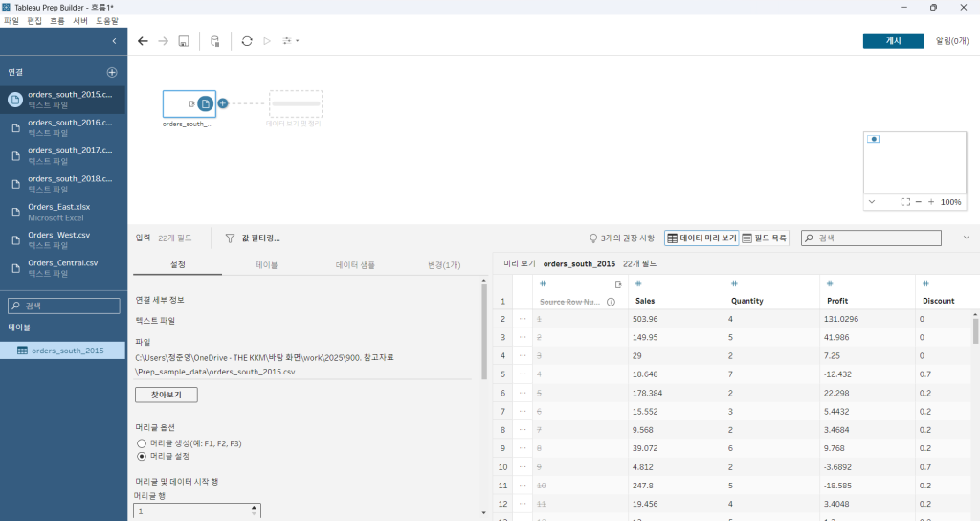Click the settings pane vertical scrollbar
This screenshot has height=521, width=980.
[x=483, y=332]
